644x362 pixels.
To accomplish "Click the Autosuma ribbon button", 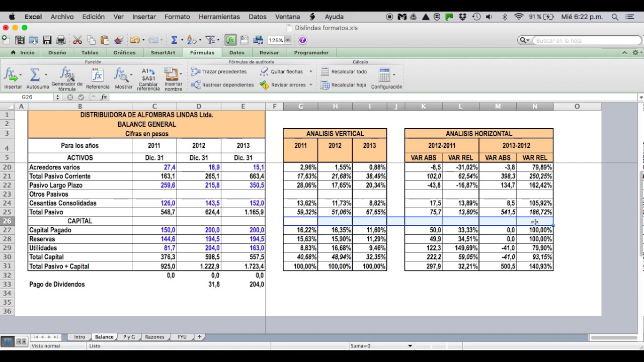I will click(35, 74).
